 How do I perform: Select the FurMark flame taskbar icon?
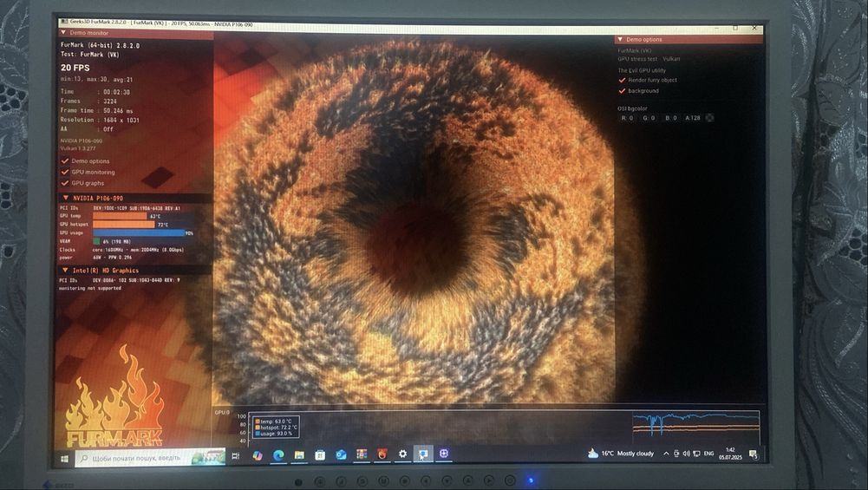click(382, 454)
